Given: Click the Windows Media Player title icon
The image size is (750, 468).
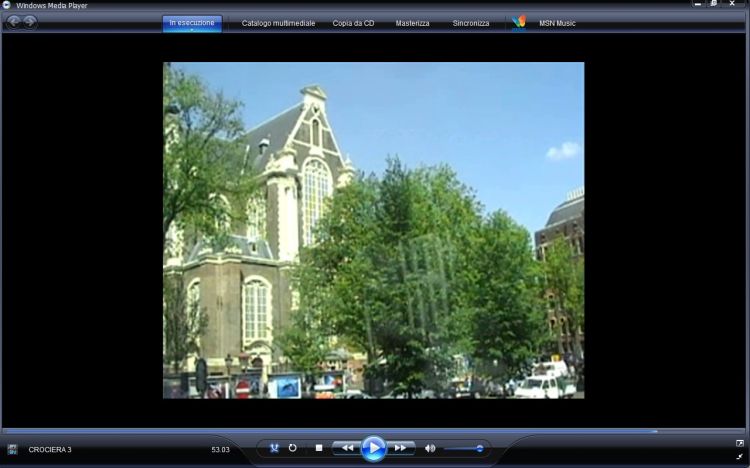Looking at the screenshot, I should [6, 5].
